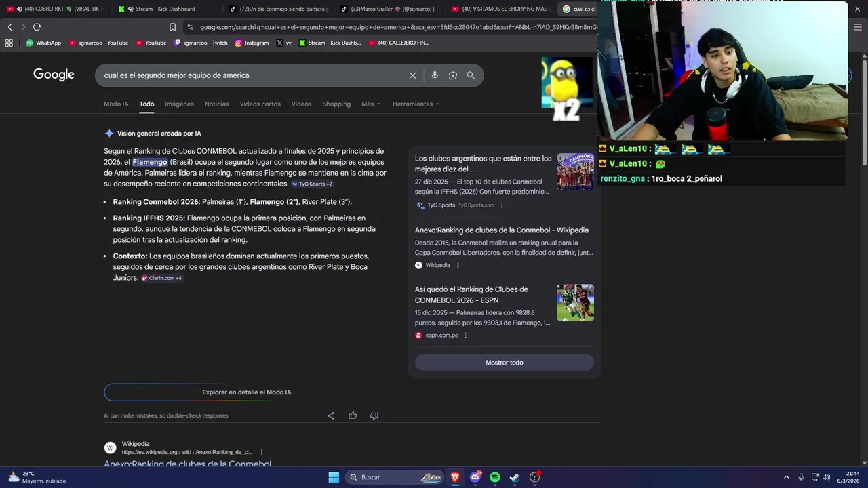Open the Ranking de Clubes CONMEBOL 2026 ESPN article
The height and width of the screenshot is (488, 868).
coord(471,295)
